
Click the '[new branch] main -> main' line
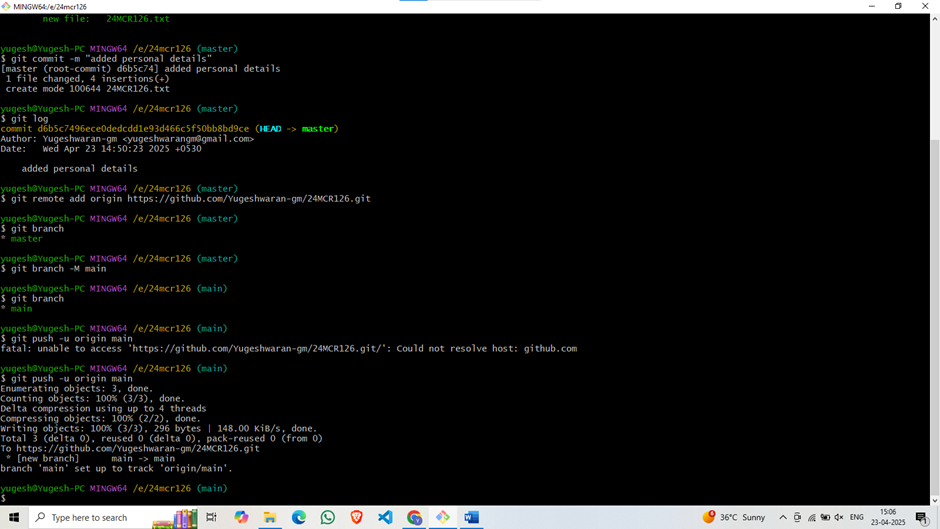tap(90, 459)
